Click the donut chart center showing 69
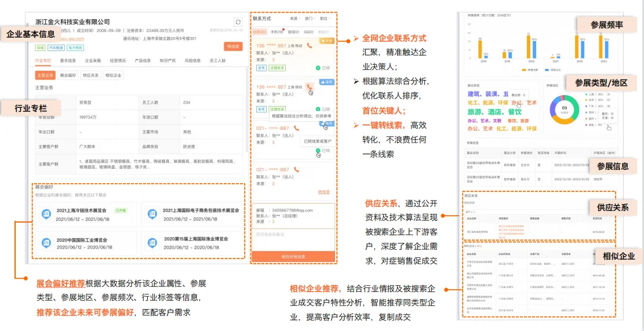The width and height of the screenshot is (644, 331). coord(565,109)
